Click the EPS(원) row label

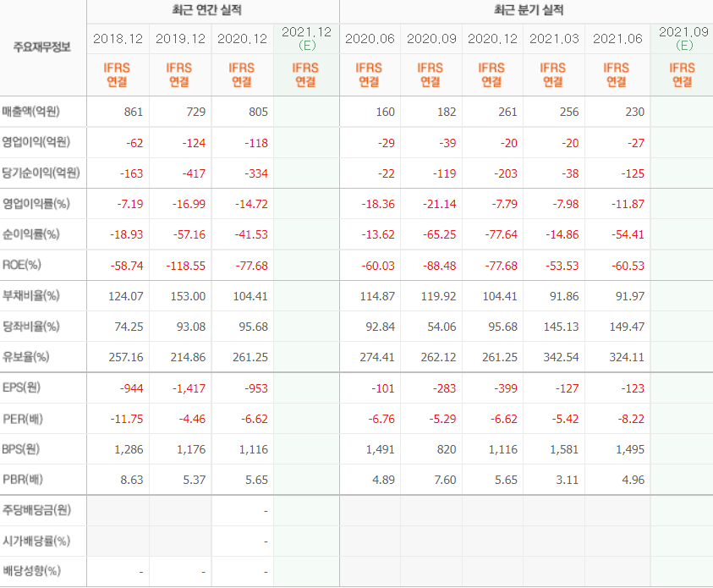(x=25, y=387)
